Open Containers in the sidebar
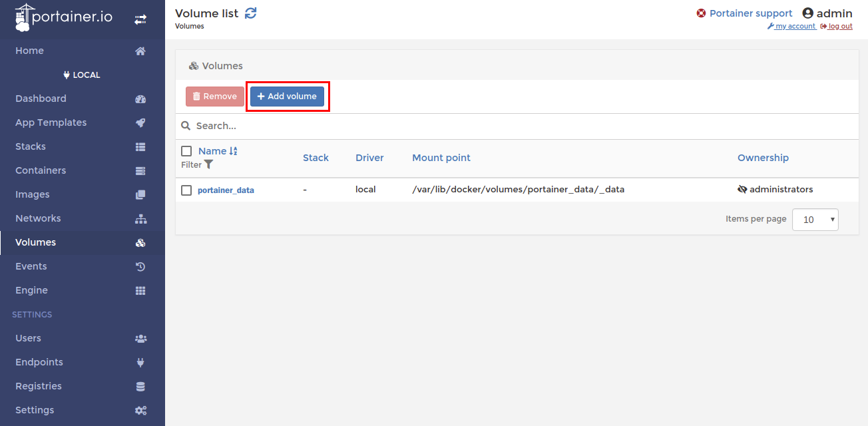The height and width of the screenshot is (426, 868). pos(41,170)
